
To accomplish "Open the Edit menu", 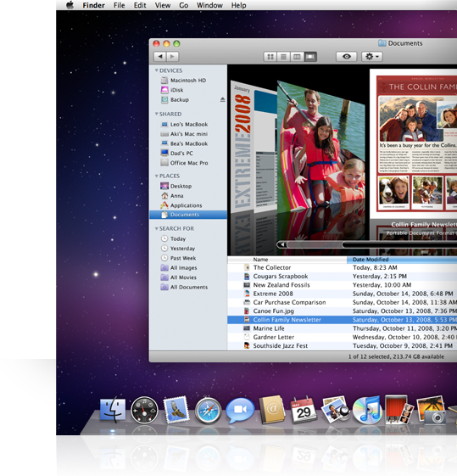I will (x=140, y=5).
